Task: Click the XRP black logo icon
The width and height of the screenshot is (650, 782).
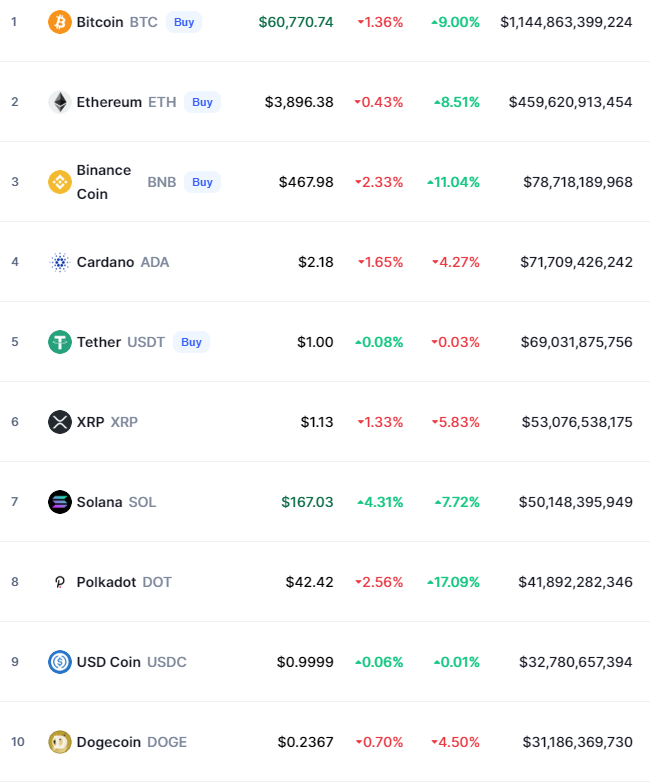Action: (60, 422)
